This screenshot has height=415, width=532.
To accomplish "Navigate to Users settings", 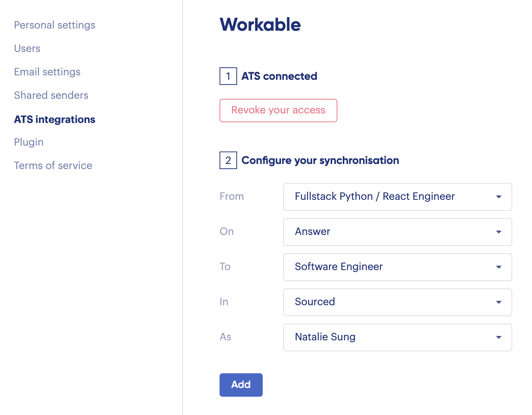I will pyautogui.click(x=27, y=48).
